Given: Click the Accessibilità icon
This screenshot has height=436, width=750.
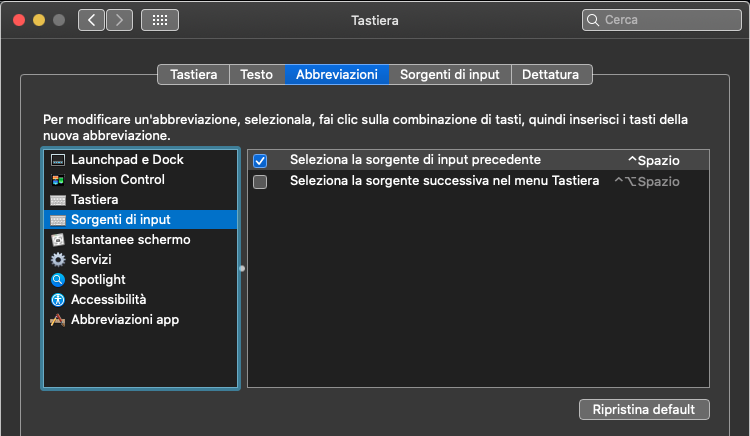Looking at the screenshot, I should tap(58, 300).
